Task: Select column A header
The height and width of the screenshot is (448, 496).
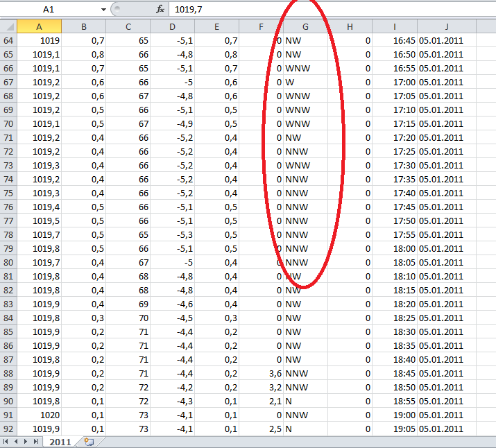Action: click(40, 26)
